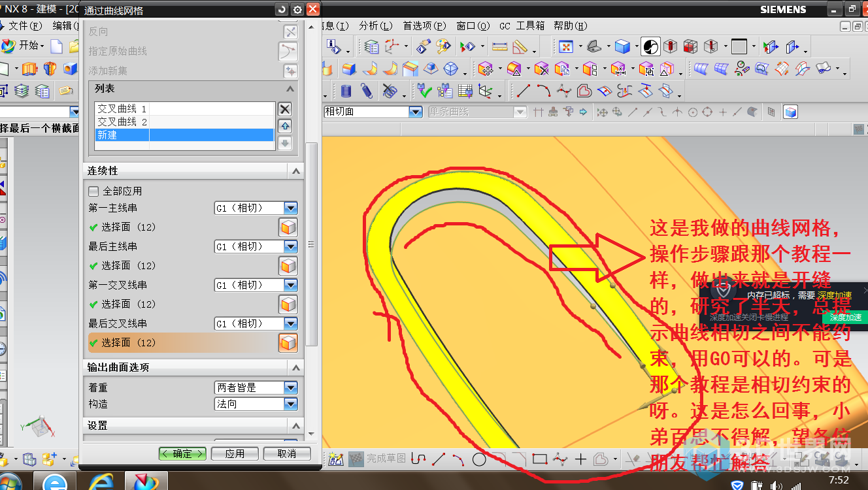
Task: Open 最后交叉线串 continuity G1 dropdown
Action: (291, 323)
